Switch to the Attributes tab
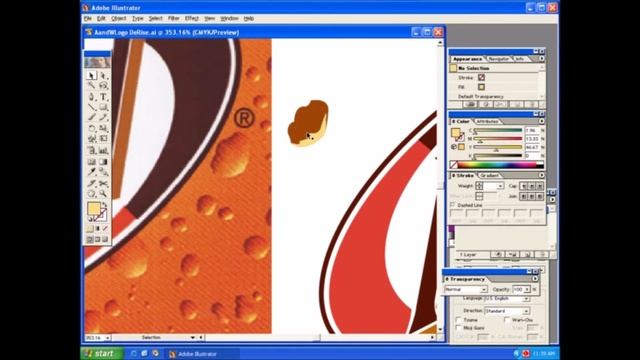Screen dimensions: 640x360 point(487,122)
